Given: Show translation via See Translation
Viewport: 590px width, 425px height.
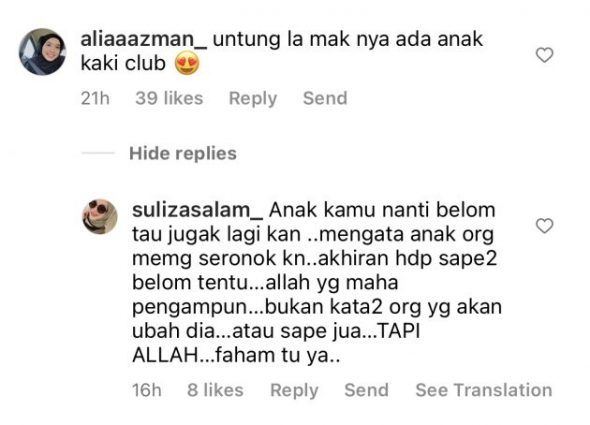Looking at the screenshot, I should (484, 390).
